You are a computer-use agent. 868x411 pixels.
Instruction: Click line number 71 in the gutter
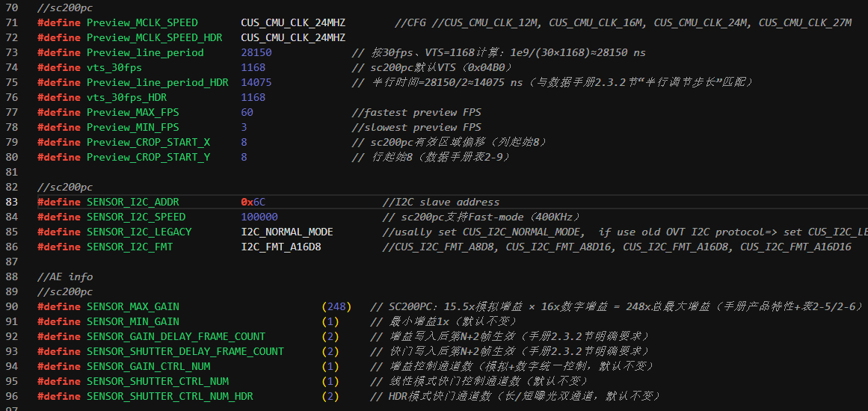coord(12,22)
